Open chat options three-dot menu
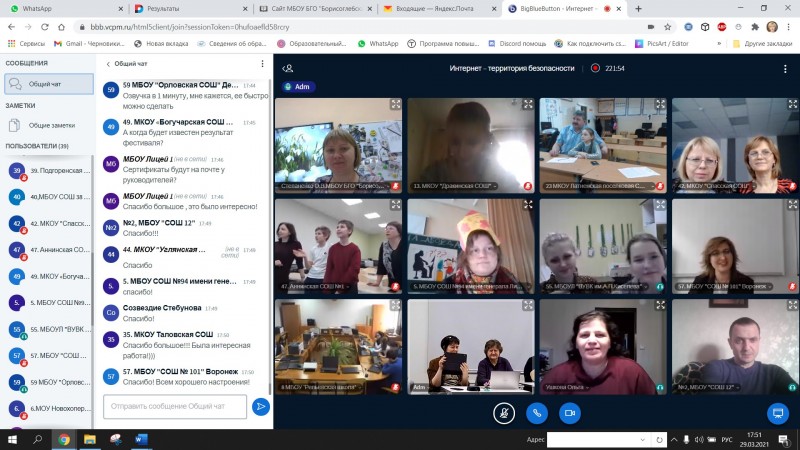Viewport: 800px width, 450px height. (x=263, y=63)
